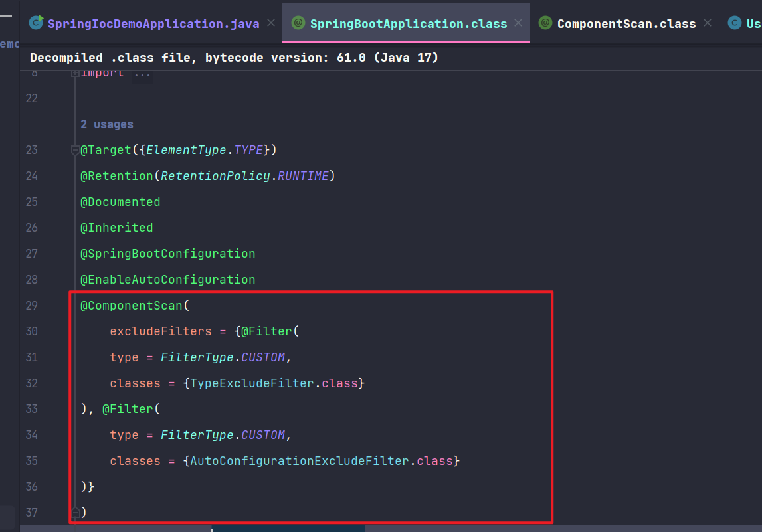Click the ComponentScan.class annotation icon
Image resolution: width=762 pixels, height=532 pixels.
coord(545,23)
